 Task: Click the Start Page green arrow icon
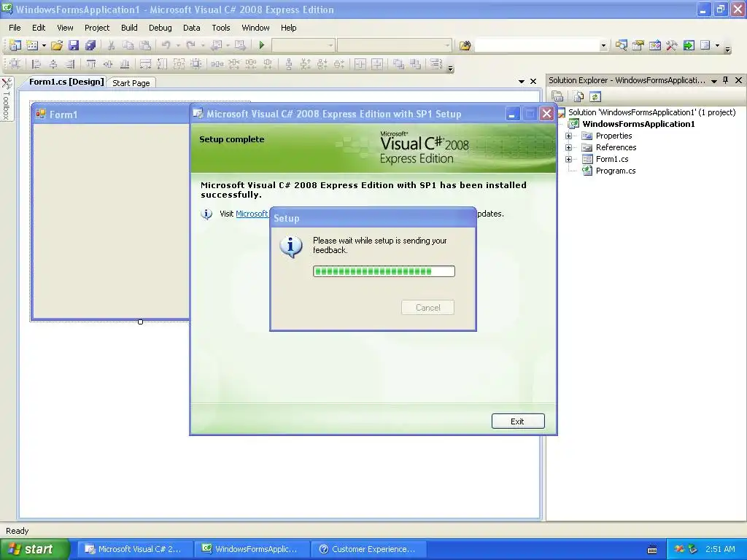[689, 45]
